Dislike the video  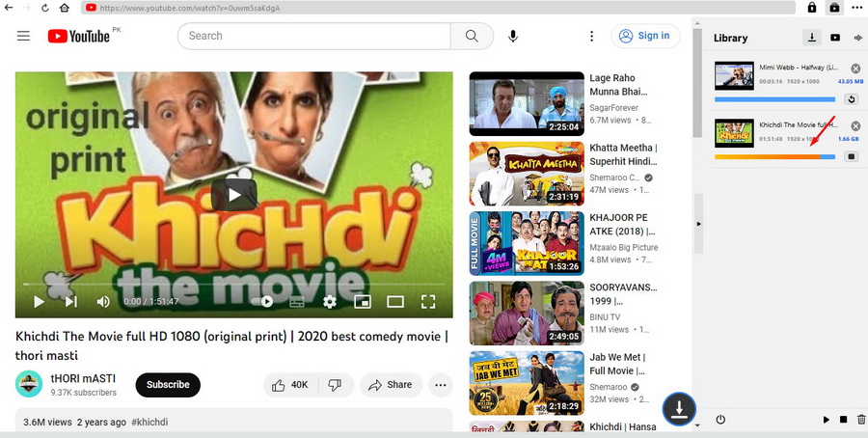tap(336, 385)
